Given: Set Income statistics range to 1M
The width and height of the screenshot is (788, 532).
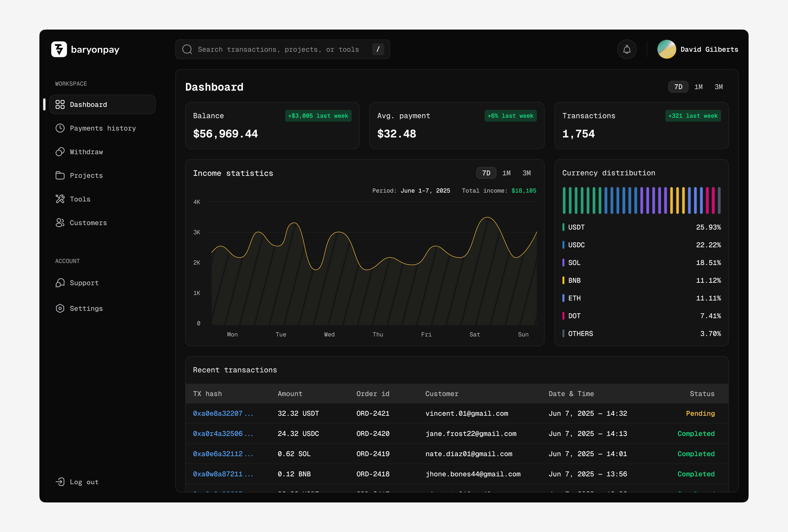Looking at the screenshot, I should point(506,173).
